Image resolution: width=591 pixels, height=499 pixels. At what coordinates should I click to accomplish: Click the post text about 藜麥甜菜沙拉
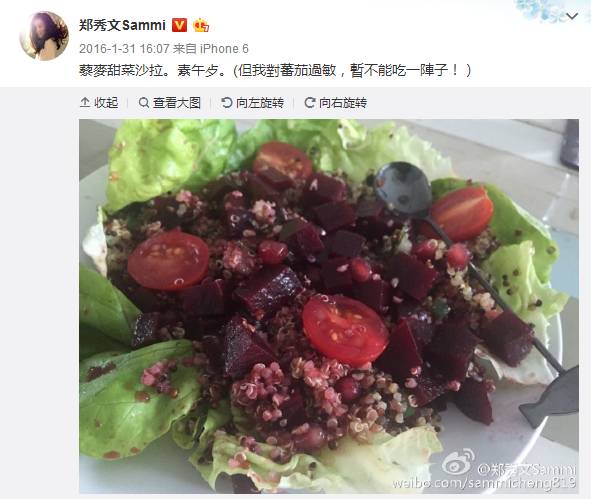(275, 70)
